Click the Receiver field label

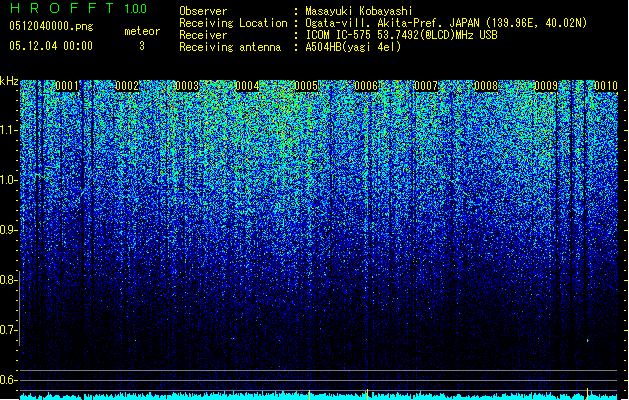coord(203,35)
